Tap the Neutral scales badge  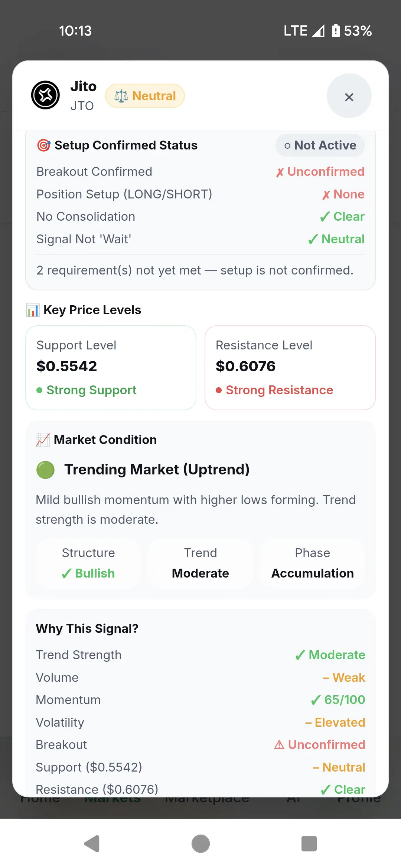pos(145,96)
